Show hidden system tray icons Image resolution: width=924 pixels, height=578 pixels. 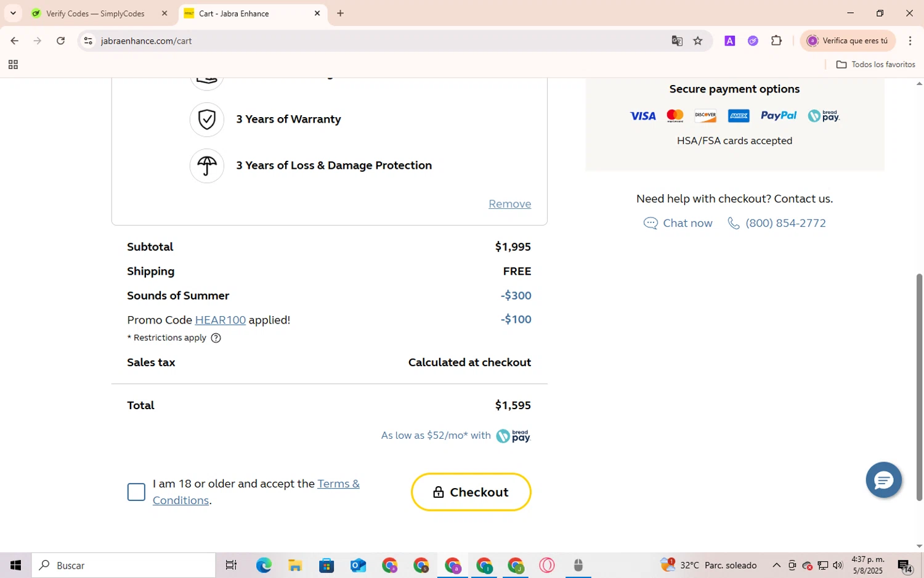pos(776,565)
